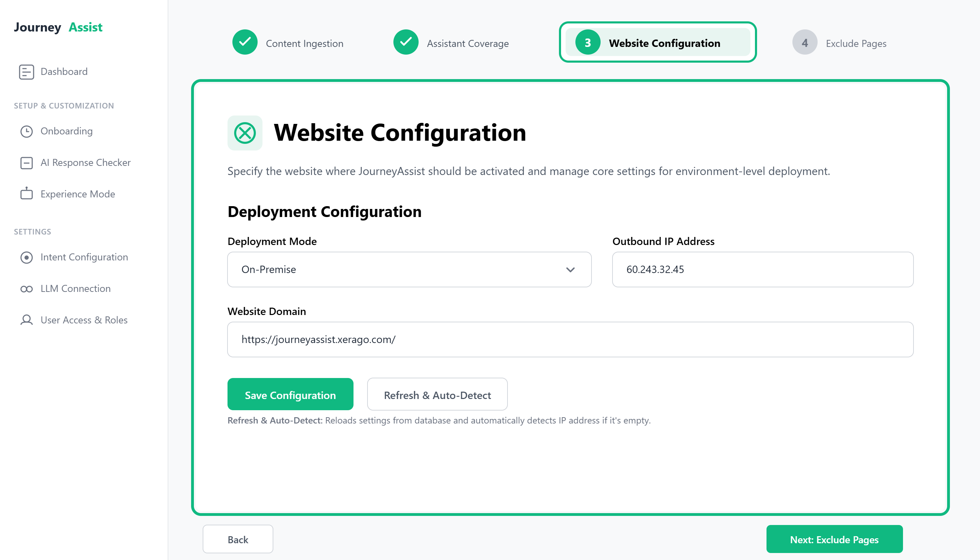Click the Refresh & Auto-Detect help text
This screenshot has width=980, height=560.
tap(439, 420)
